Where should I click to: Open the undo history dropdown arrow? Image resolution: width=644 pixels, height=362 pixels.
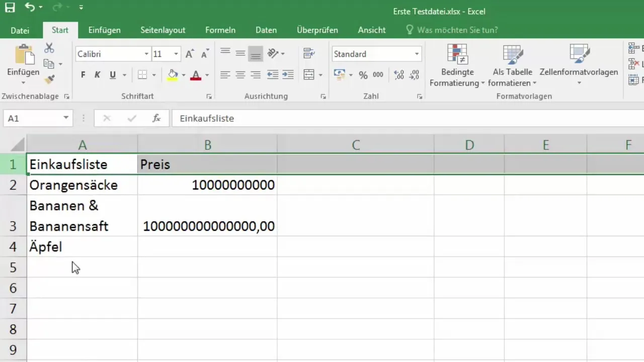[41, 8]
